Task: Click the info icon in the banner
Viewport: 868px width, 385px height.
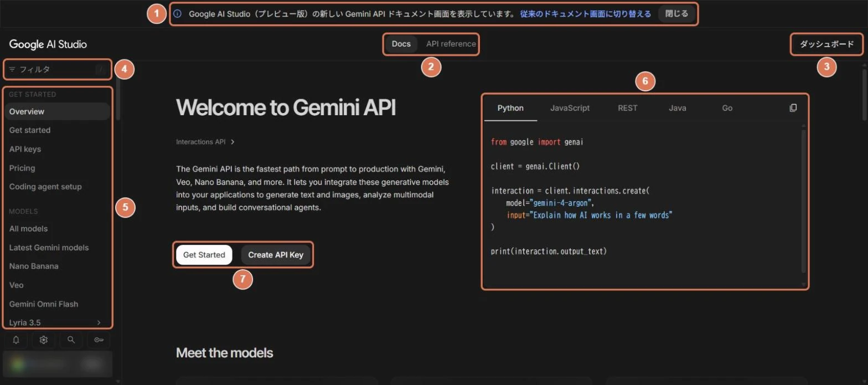Action: point(178,14)
